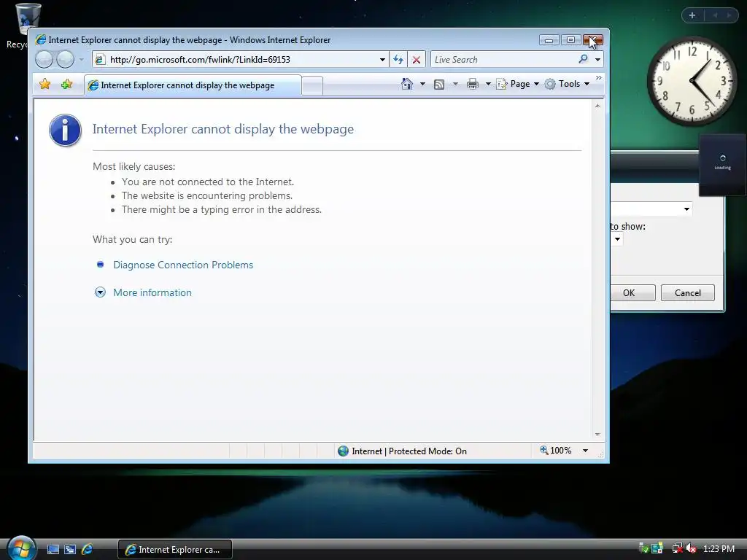This screenshot has height=560, width=747.
Task: Click the scroll up arrow of the page
Action: 597,106
